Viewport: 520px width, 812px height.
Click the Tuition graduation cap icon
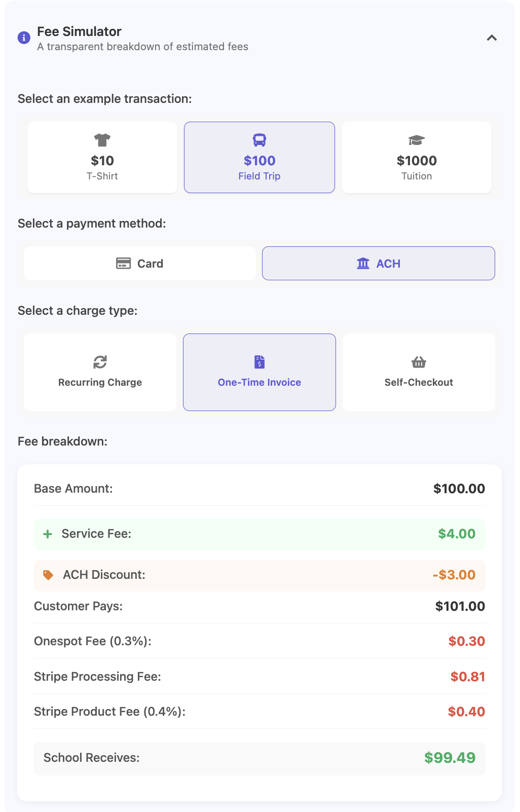point(417,140)
